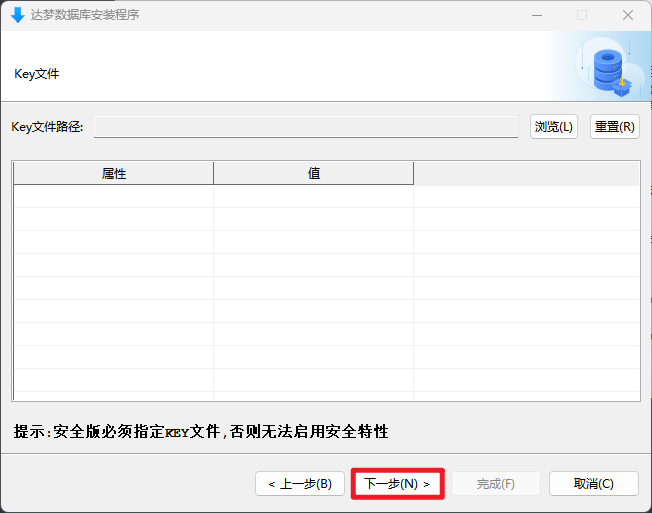Click the blue arrow installer title icon
Viewport: 652px width, 513px height.
point(17,15)
